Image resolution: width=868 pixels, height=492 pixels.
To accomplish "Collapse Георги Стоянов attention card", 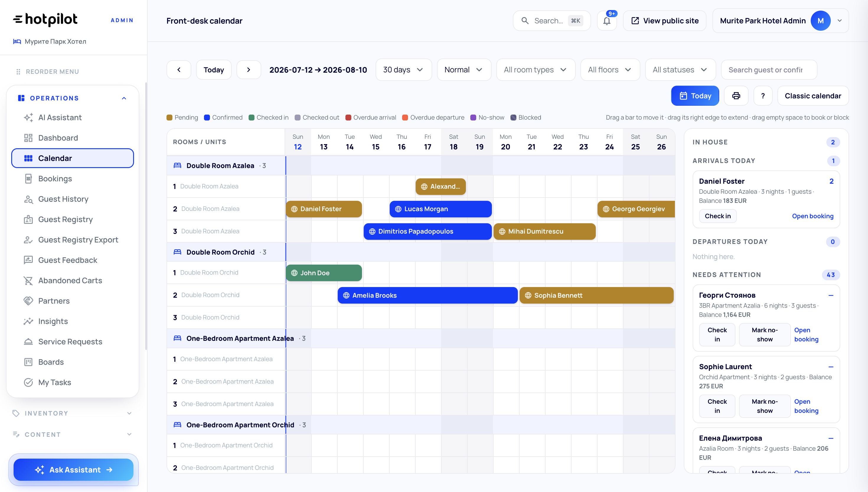I will pos(831,295).
